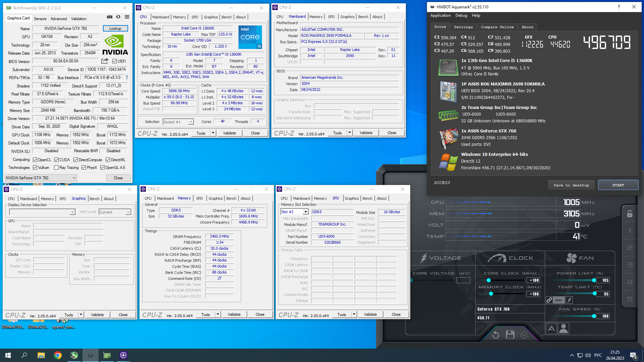The width and height of the screenshot is (644, 362).
Task: Click GPU-Z Close button
Action: coord(118,178)
